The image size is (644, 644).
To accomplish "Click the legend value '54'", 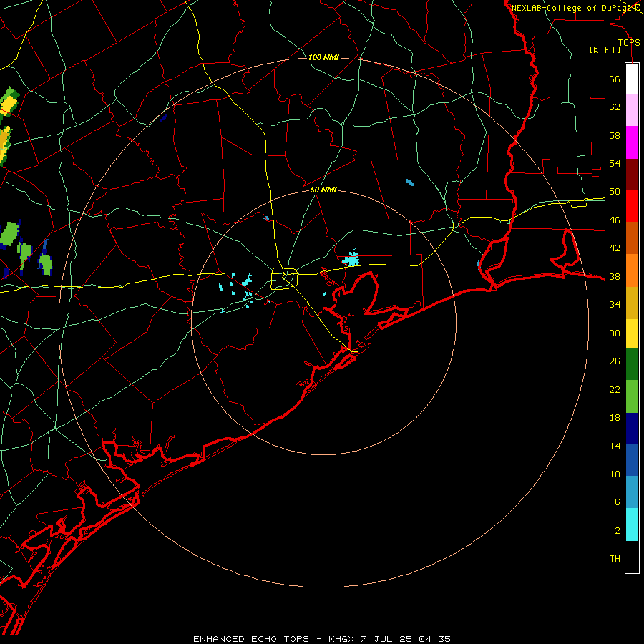I will [615, 164].
